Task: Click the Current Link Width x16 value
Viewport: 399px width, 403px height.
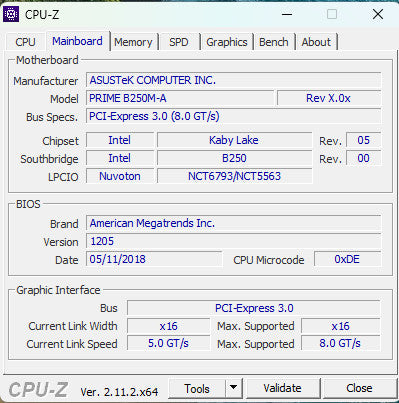Action: [x=169, y=326]
